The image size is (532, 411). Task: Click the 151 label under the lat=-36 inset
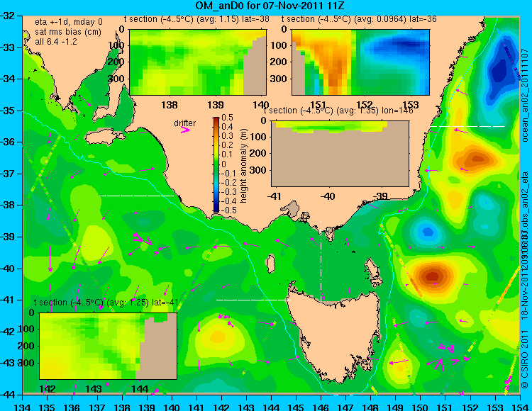318,105
